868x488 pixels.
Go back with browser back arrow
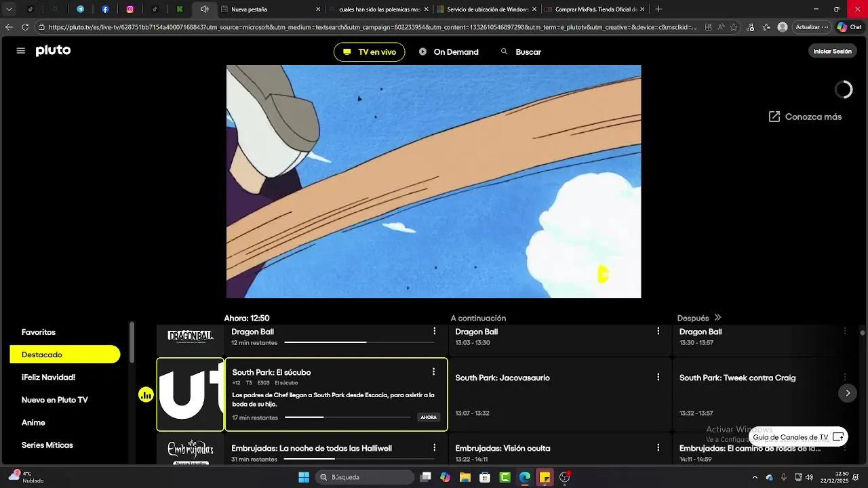coord(9,27)
